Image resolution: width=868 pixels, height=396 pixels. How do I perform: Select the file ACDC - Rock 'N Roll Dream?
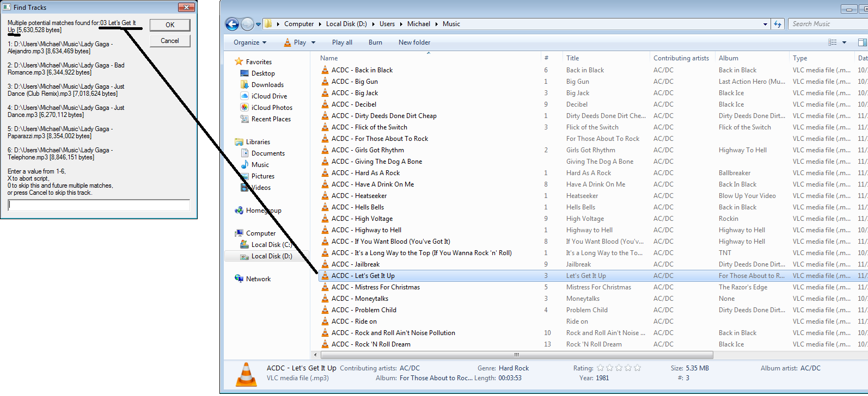[371, 344]
